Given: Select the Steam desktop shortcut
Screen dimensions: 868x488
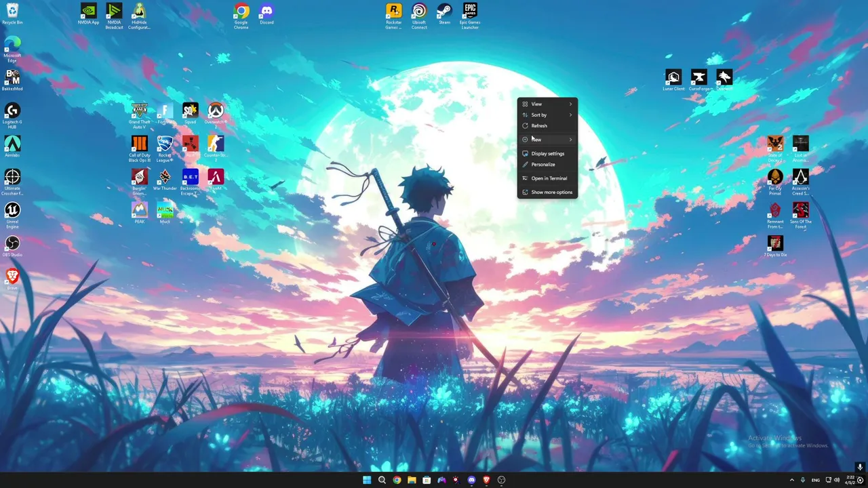Looking at the screenshot, I should 444,14.
